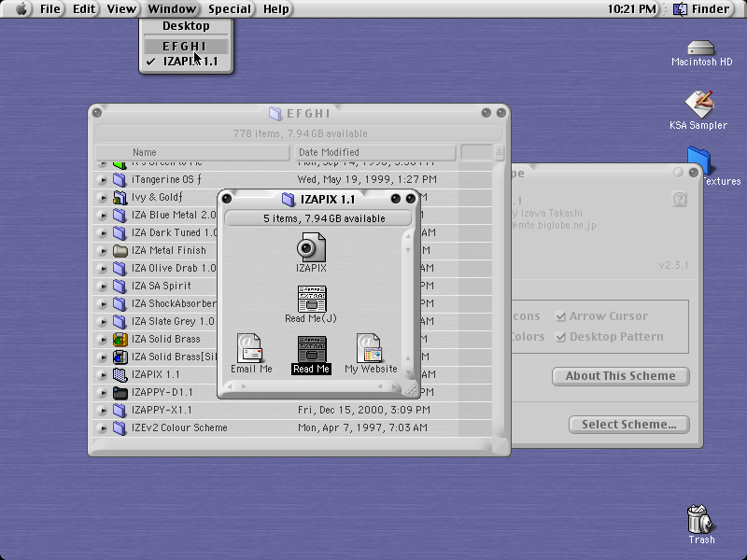Viewport: 747px width, 560px height.
Task: Select the Macintosh HD drive icon
Action: coord(701,49)
